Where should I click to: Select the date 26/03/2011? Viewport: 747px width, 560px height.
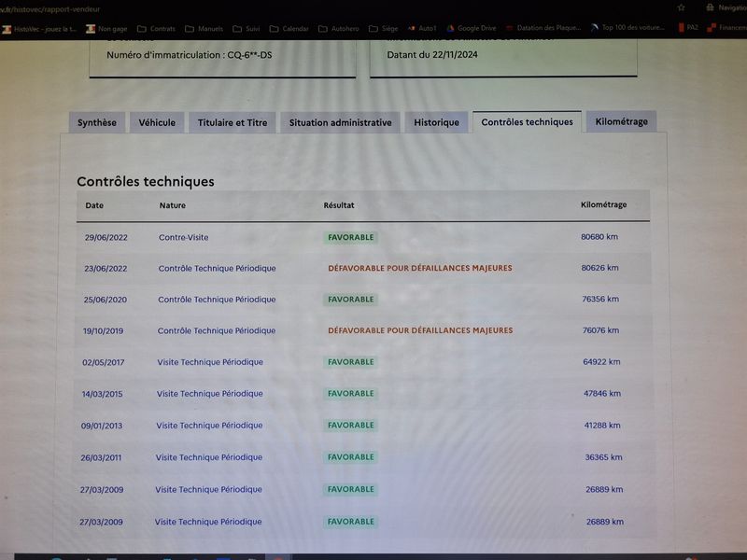(101, 457)
